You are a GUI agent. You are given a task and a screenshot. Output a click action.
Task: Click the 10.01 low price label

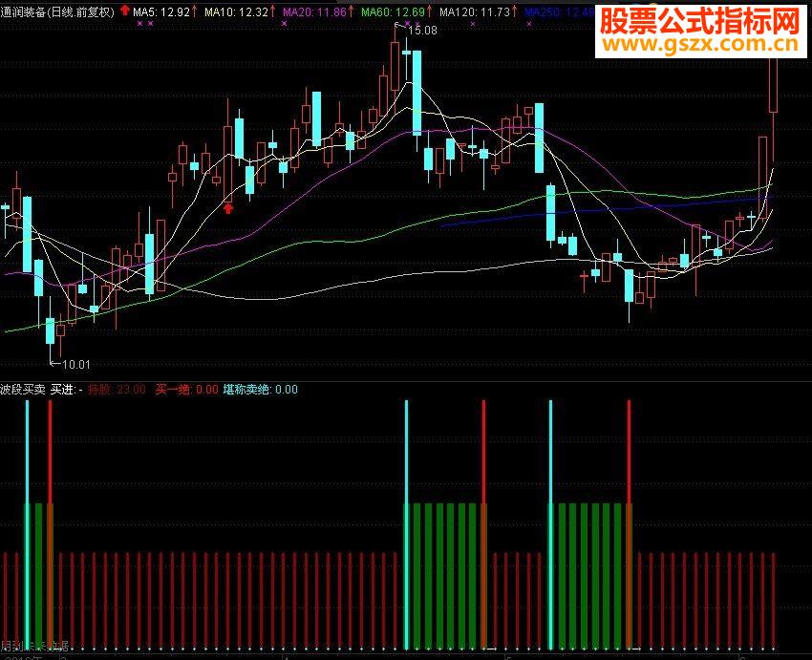tap(76, 365)
